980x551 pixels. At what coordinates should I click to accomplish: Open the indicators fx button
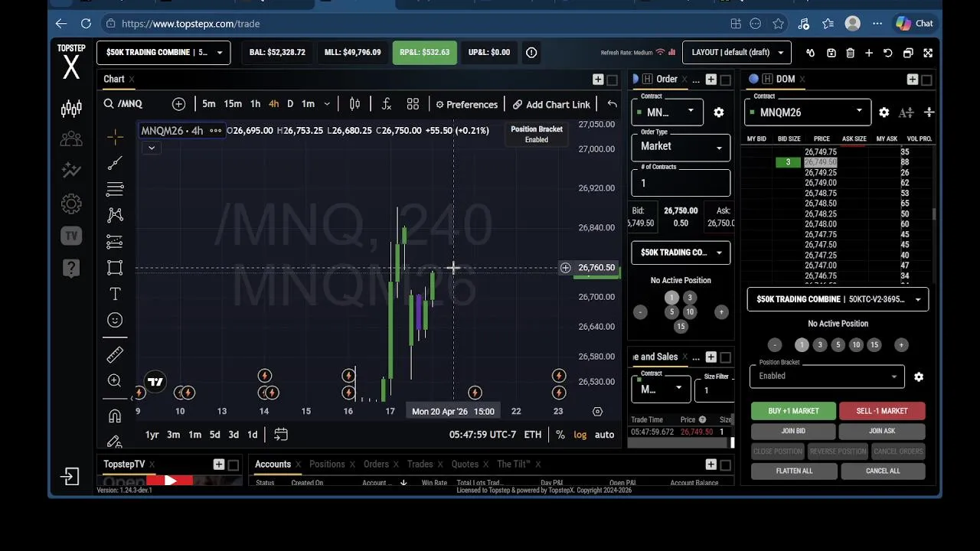tap(387, 104)
